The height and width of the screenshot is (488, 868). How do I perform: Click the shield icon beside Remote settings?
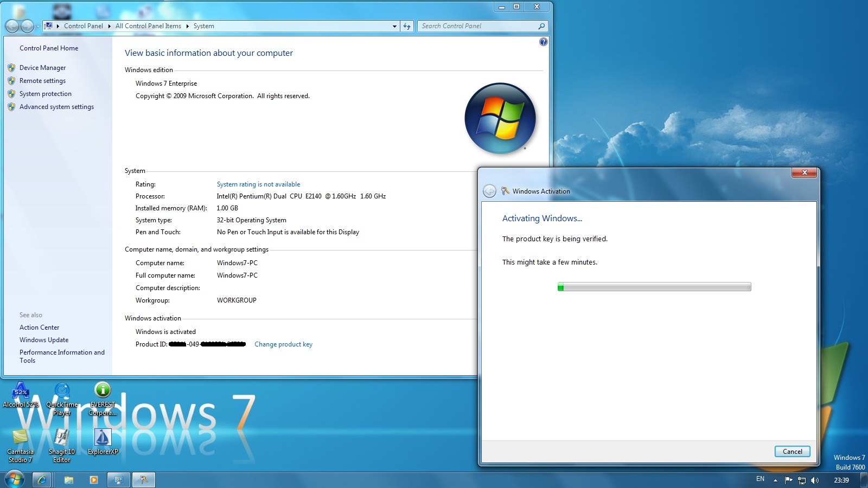(x=11, y=81)
